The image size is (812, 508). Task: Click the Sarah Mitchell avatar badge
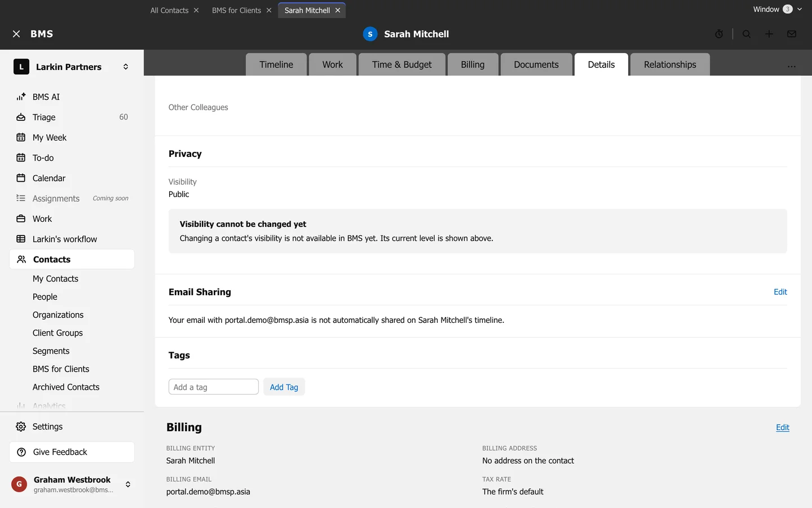(x=370, y=34)
